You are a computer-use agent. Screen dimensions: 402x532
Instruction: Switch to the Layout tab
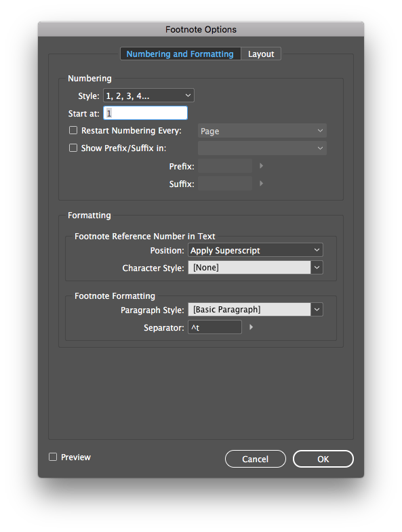click(261, 54)
